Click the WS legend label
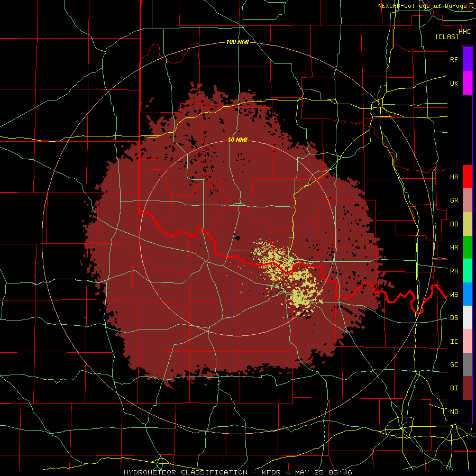Viewport: 476px width, 476px height. click(x=454, y=294)
